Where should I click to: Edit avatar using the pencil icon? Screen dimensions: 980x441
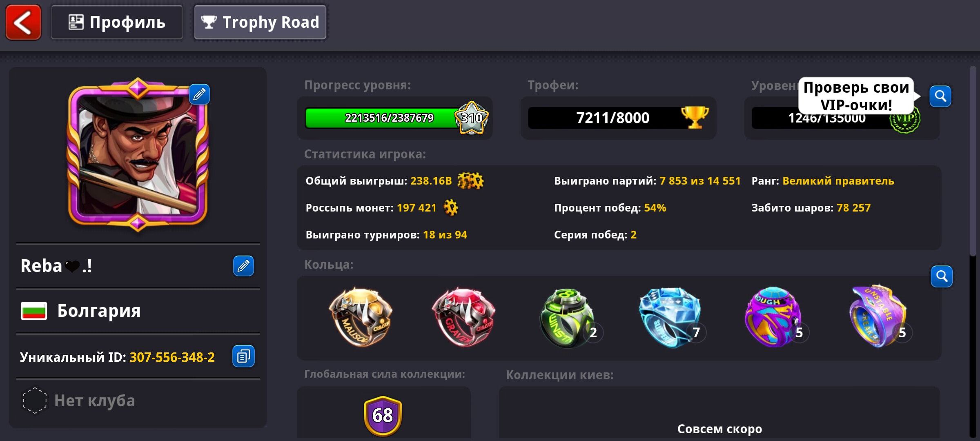199,94
